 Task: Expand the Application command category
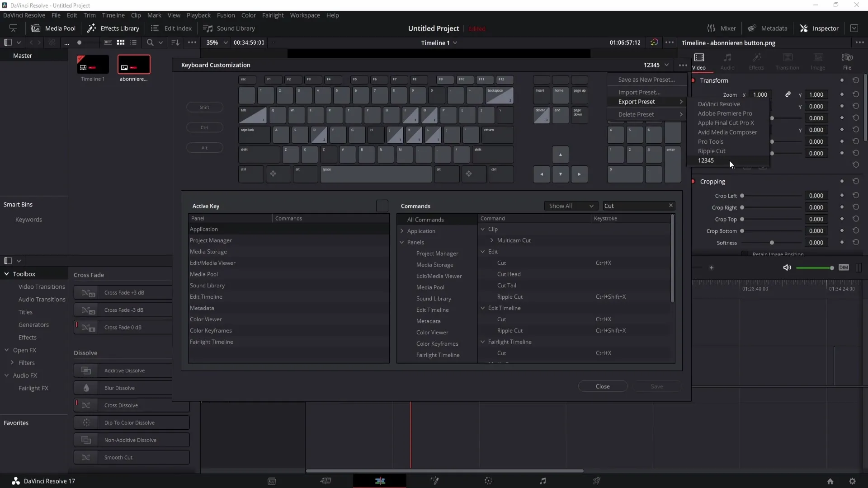402,231
